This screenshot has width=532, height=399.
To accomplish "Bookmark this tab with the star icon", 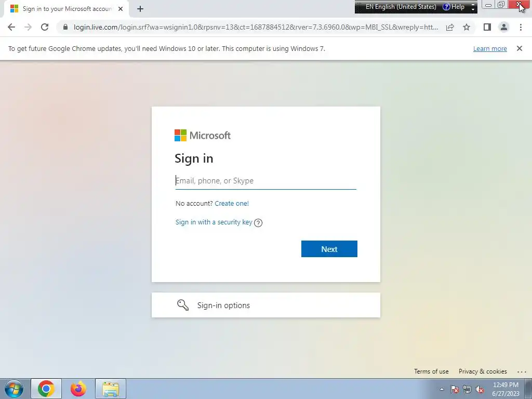I will point(467,27).
